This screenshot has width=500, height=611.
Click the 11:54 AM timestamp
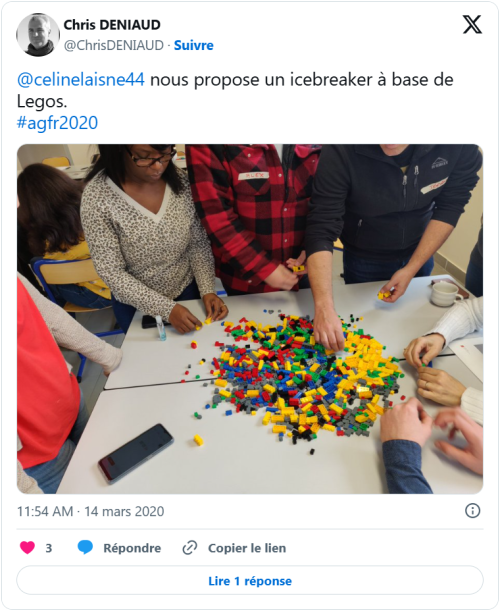click(x=45, y=511)
